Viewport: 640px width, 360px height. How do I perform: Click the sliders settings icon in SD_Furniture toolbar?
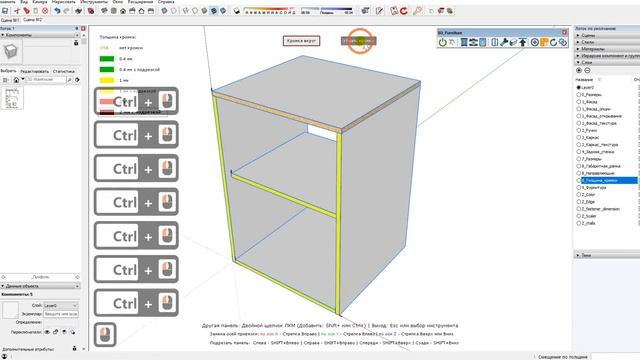point(473,42)
